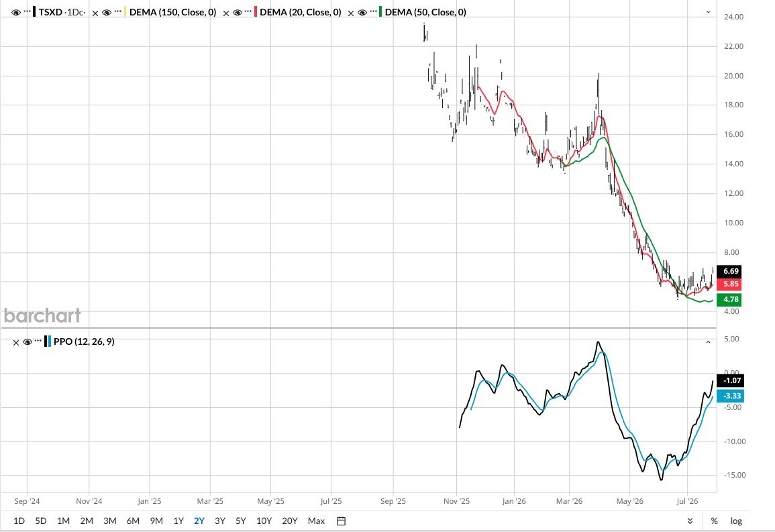
Task: Toggle eye icon for DEMA (20, Close, 0)
Action: pyautogui.click(x=238, y=12)
